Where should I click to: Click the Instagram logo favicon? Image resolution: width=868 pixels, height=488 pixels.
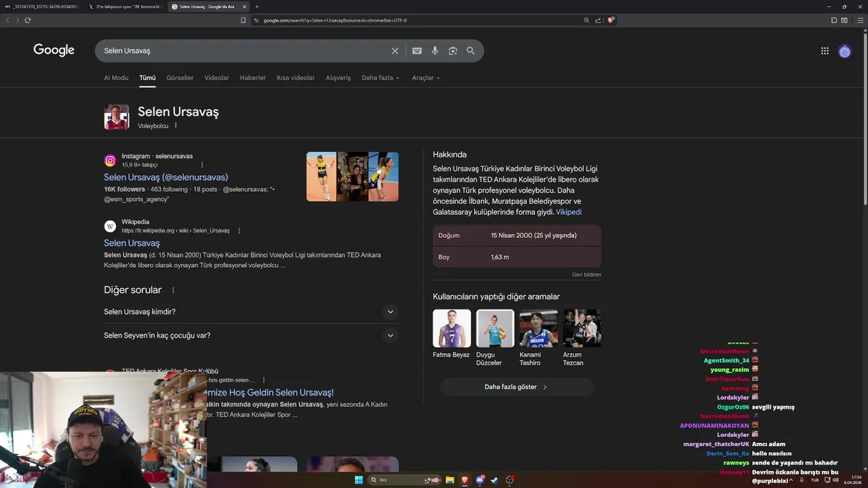[x=110, y=161]
